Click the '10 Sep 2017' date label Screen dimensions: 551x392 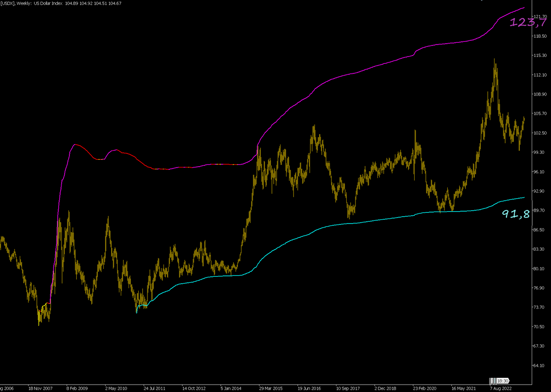(349, 388)
